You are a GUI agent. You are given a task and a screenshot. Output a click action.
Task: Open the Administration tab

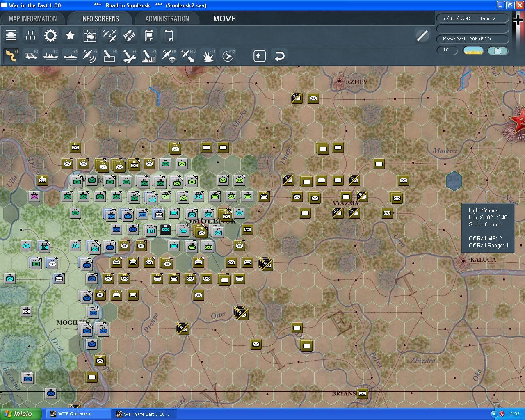click(x=167, y=19)
